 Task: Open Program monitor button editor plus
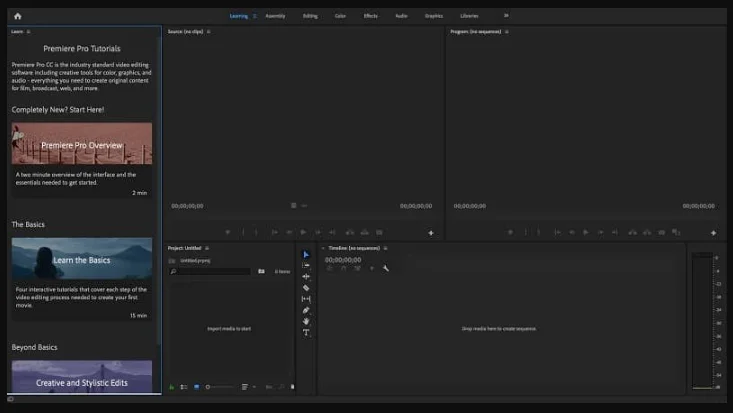[x=713, y=233]
